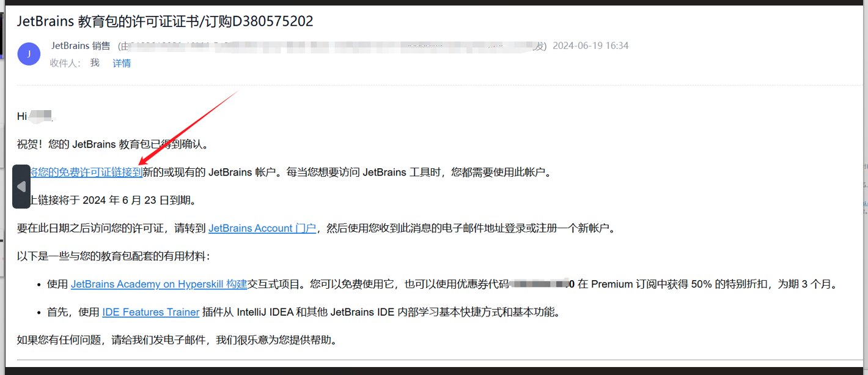The image size is (868, 375).
Task: Click the sender avatar circle labeled J
Action: point(29,54)
